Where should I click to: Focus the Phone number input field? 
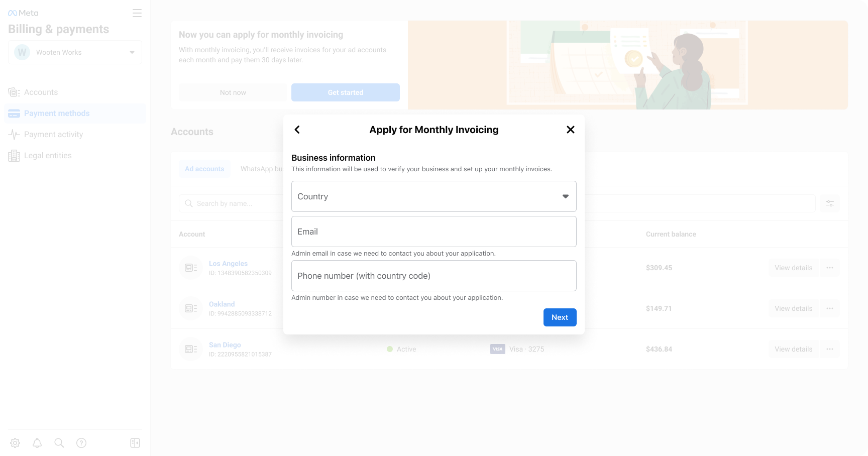pyautogui.click(x=434, y=276)
